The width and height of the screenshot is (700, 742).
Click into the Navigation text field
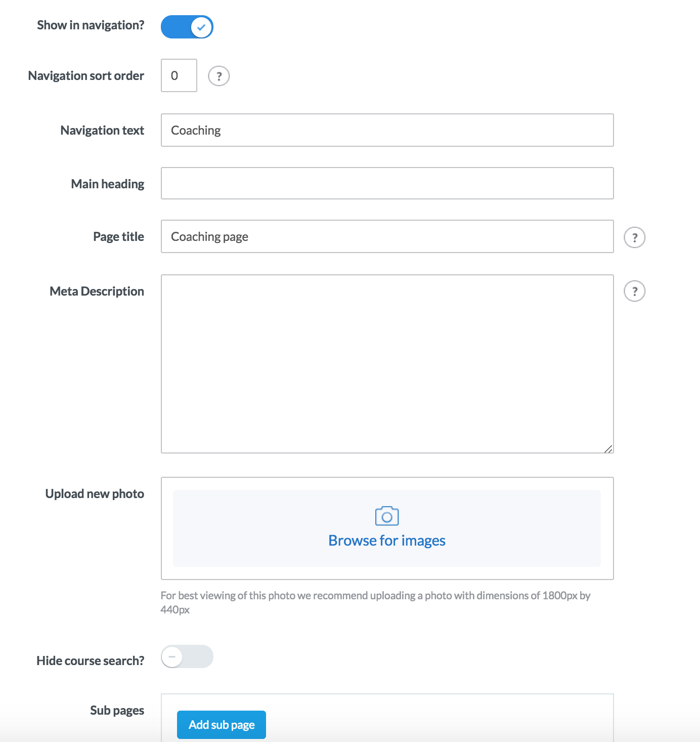point(387,130)
